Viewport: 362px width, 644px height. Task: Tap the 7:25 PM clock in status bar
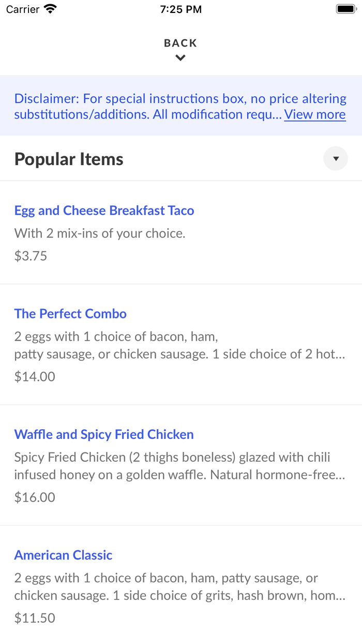click(180, 9)
